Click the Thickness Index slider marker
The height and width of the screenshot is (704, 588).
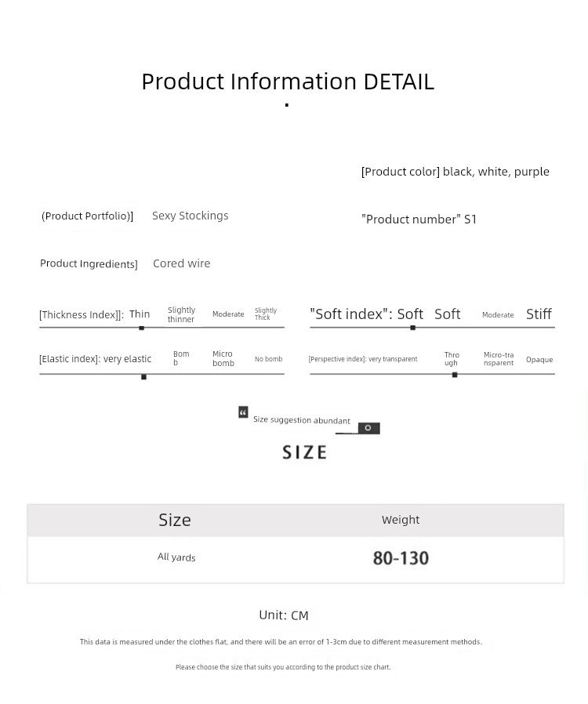[x=141, y=328]
